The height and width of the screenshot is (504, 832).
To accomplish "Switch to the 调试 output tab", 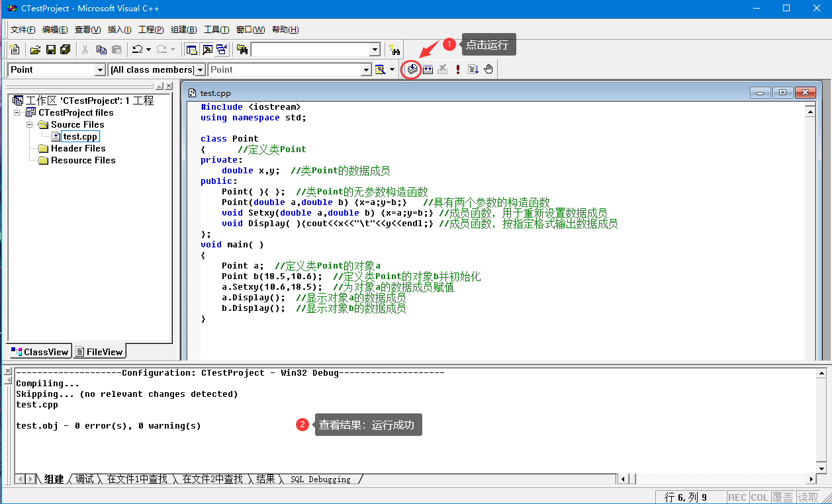I will (x=84, y=479).
